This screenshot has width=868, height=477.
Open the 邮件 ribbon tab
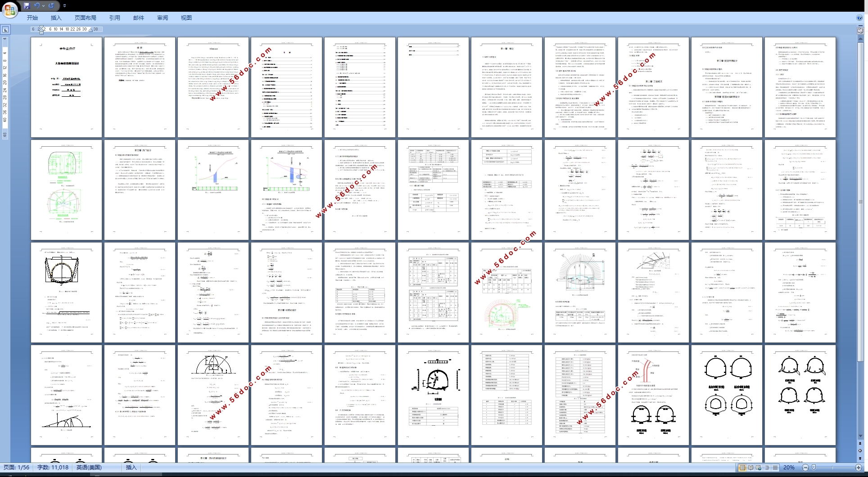(139, 18)
